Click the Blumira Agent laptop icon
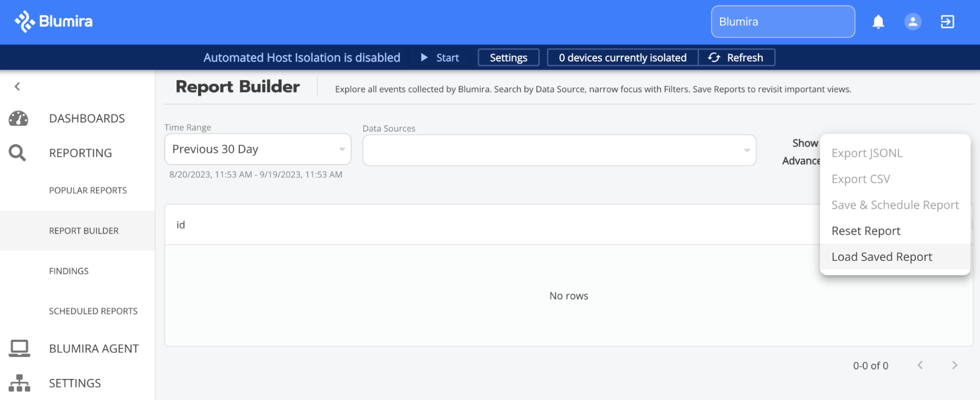Image resolution: width=980 pixels, height=400 pixels. (19, 349)
